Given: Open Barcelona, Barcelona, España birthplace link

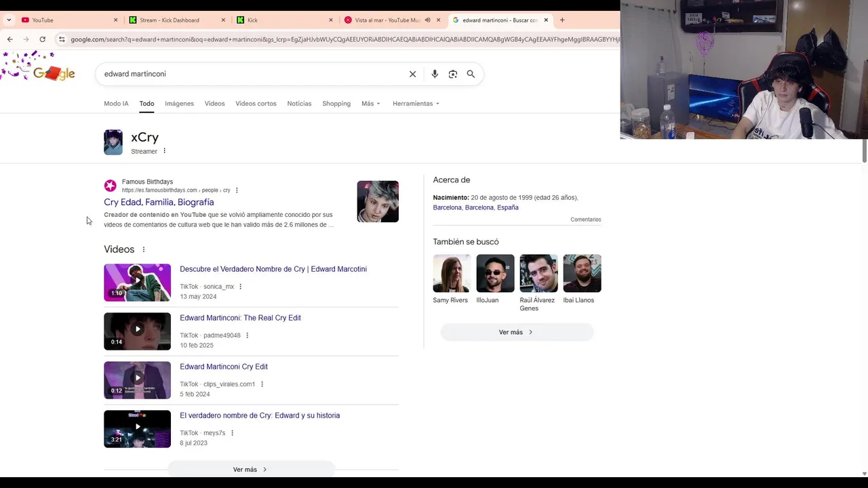Looking at the screenshot, I should click(x=475, y=207).
